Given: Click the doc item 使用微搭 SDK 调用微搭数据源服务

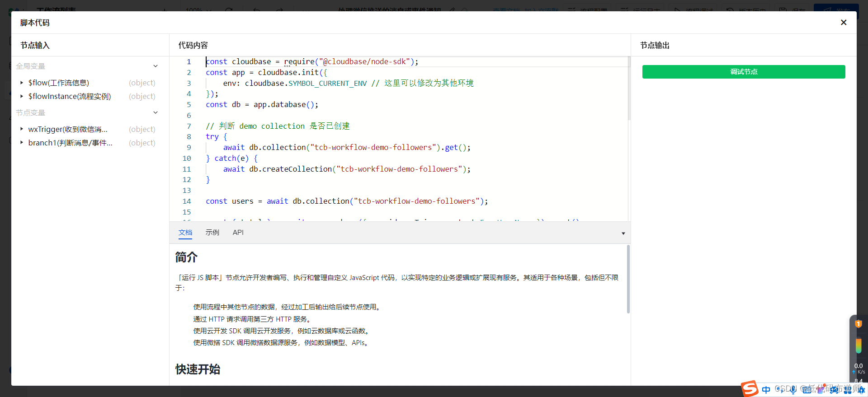Looking at the screenshot, I should [282, 342].
